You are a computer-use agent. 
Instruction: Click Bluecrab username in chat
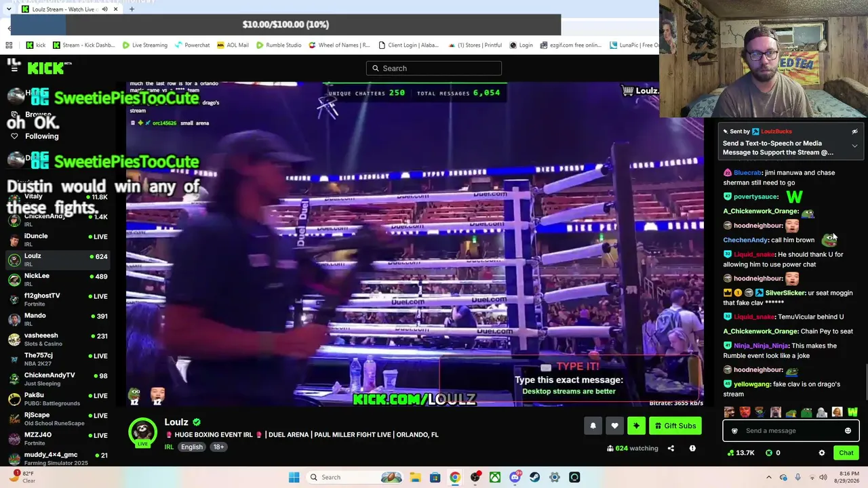click(x=748, y=173)
